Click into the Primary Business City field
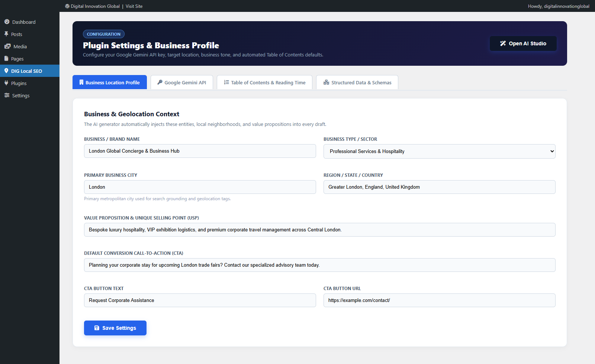Screen dimensions: 595x364 point(200,187)
